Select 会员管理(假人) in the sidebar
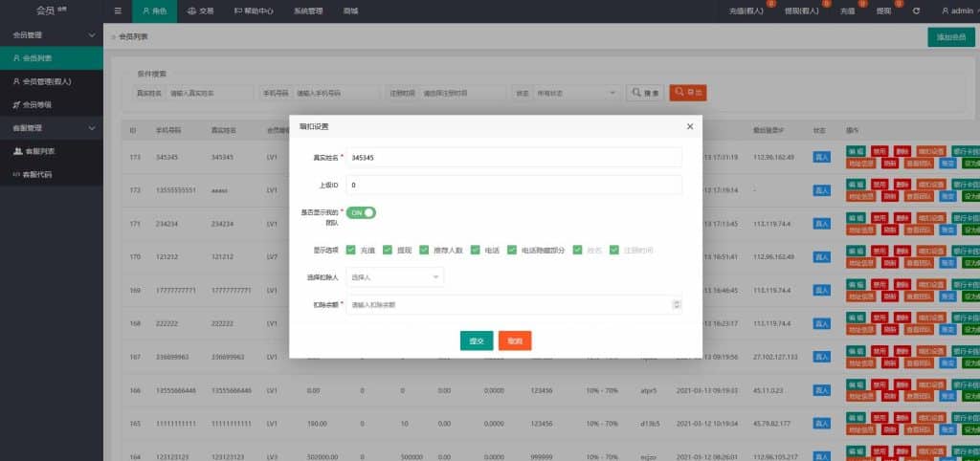 click(x=52, y=81)
